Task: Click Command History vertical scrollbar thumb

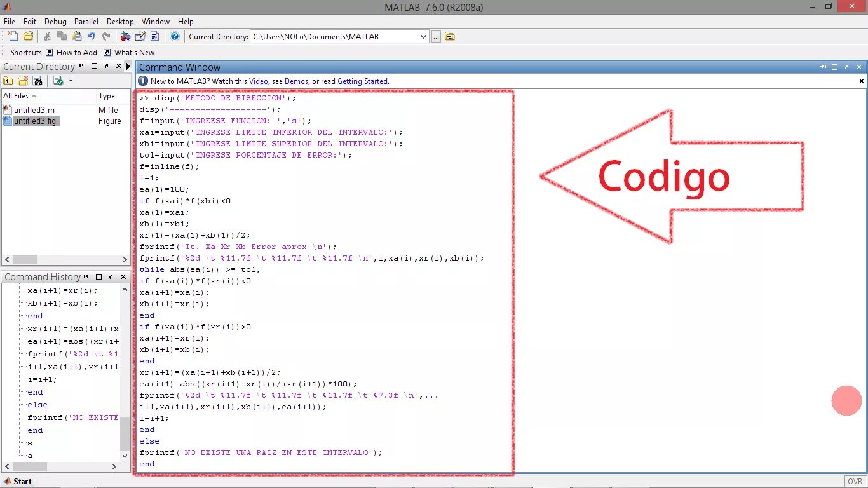Action: (x=125, y=435)
